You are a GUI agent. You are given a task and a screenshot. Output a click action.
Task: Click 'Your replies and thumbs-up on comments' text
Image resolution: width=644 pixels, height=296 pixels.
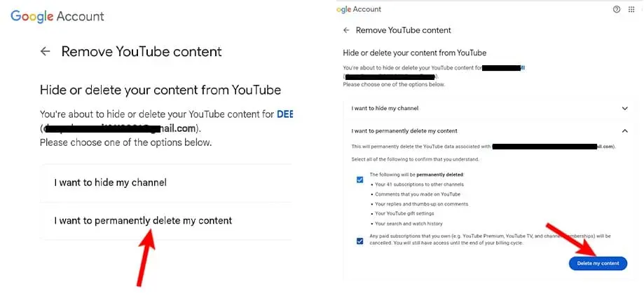click(x=421, y=204)
